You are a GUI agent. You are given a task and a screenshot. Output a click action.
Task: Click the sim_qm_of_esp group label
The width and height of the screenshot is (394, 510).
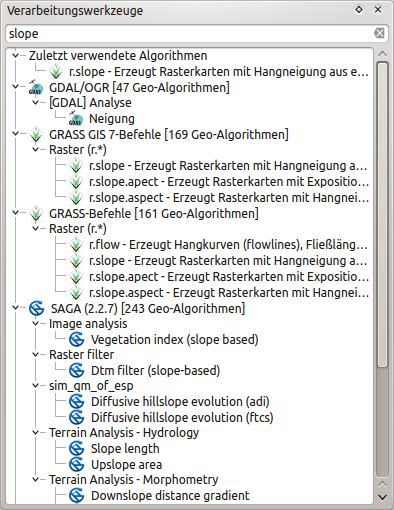point(91,386)
